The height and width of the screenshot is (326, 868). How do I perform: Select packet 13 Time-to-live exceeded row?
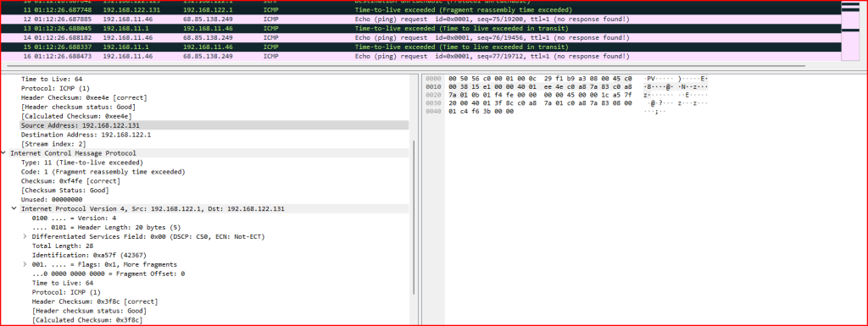[x=420, y=28]
